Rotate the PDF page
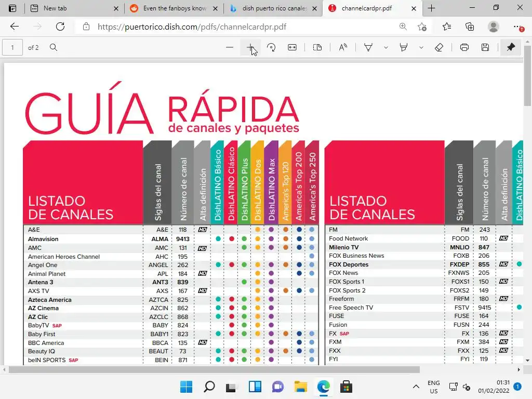Screen dimensions: 532x399 coord(271,47)
